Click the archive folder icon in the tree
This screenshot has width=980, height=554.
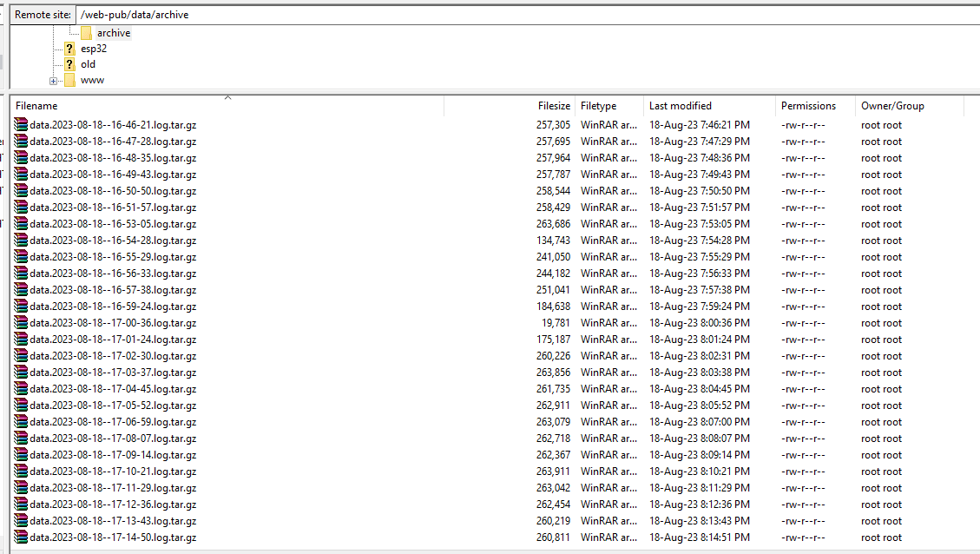coord(86,33)
